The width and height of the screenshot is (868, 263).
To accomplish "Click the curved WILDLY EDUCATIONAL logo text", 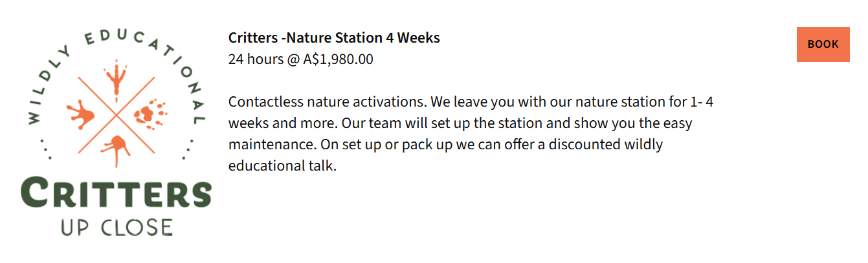I will pos(117,40).
